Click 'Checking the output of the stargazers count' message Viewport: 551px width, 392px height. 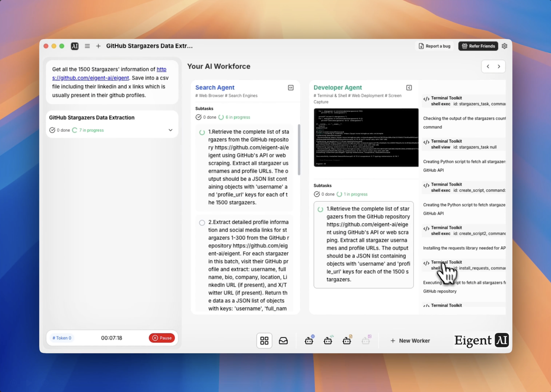pyautogui.click(x=464, y=123)
